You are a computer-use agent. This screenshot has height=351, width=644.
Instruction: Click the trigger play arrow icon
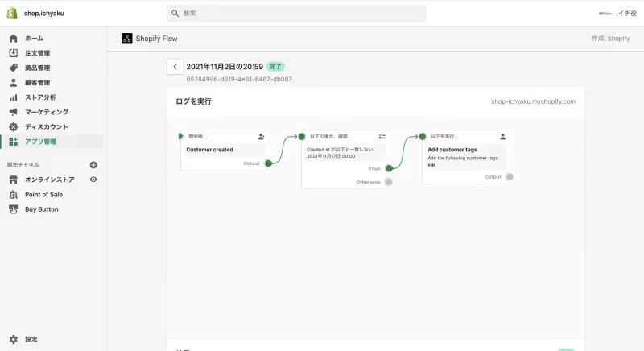coord(180,136)
